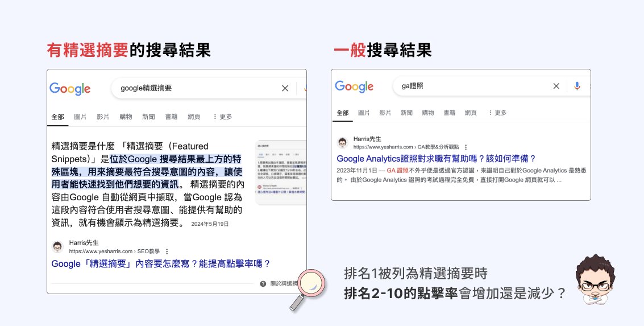Click the yesharris.com › GA教學&分析觀點 URL
Screen dimensions: 644x326
[406, 147]
